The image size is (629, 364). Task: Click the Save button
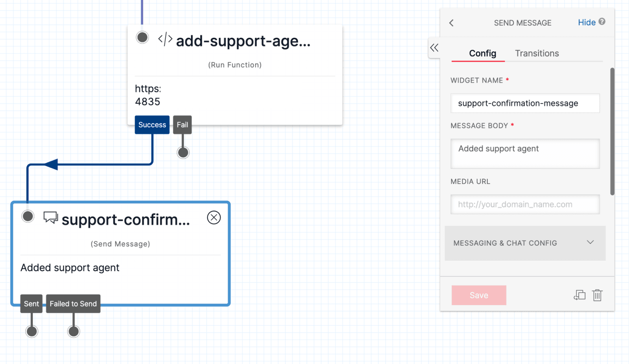[478, 295]
